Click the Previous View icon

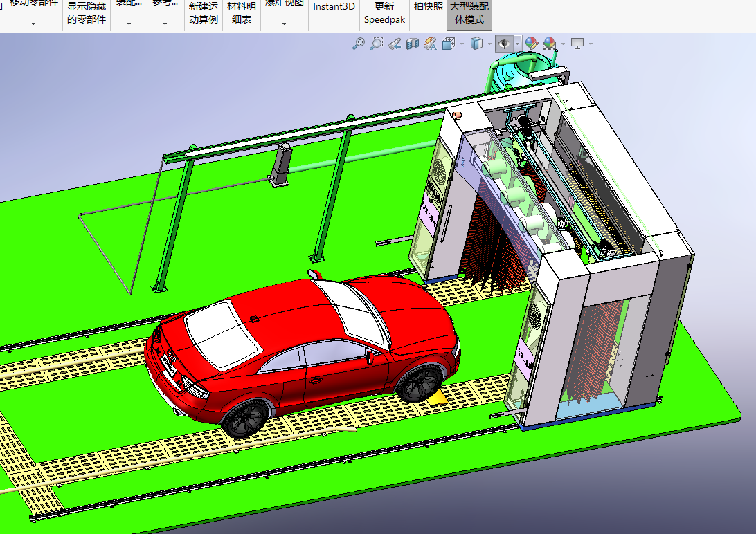pos(395,44)
